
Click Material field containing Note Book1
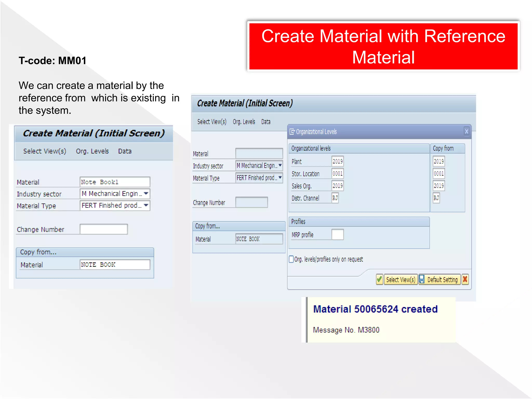tap(115, 182)
